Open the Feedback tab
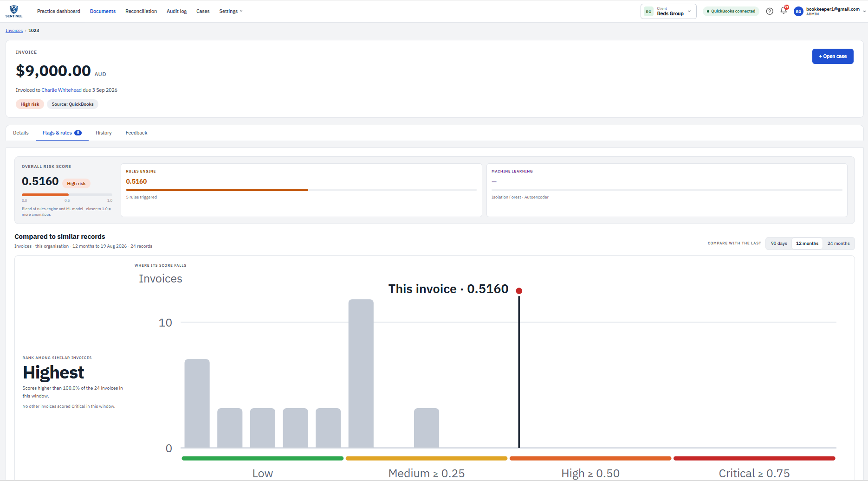Image resolution: width=868 pixels, height=481 pixels. 136,133
